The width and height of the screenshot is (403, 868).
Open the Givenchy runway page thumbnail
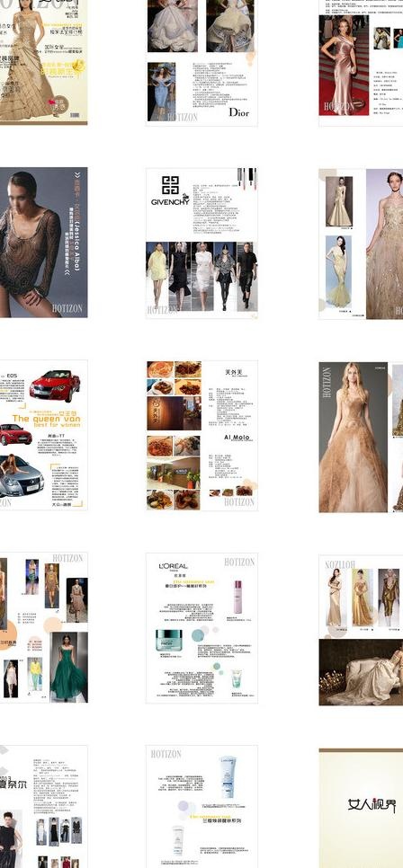(201, 243)
